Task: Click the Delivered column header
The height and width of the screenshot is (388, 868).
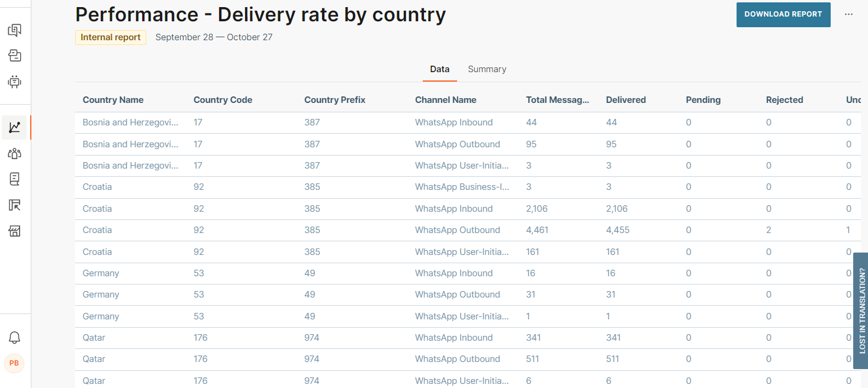Action: (x=626, y=100)
